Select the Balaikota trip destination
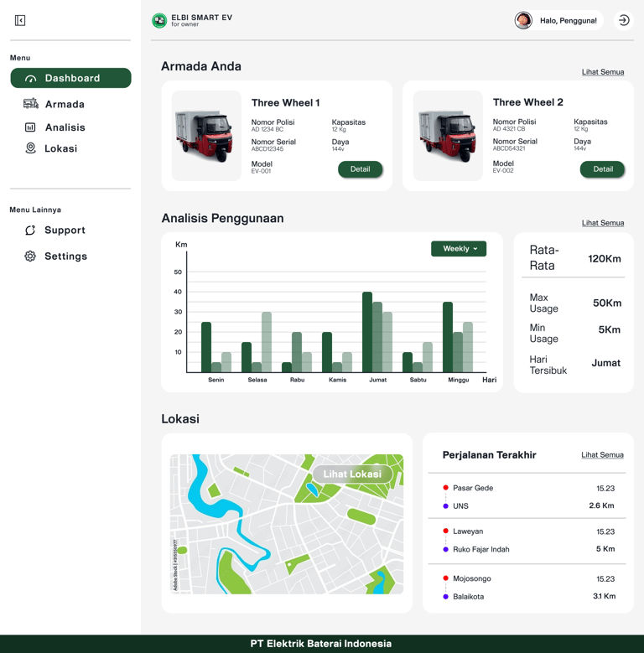This screenshot has height=653, width=644. 468,597
